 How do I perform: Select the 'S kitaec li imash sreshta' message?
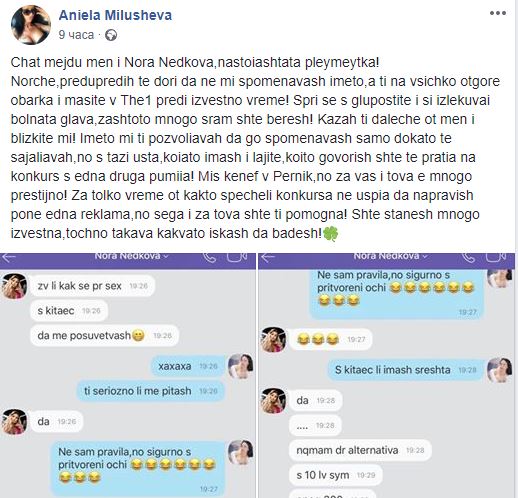click(405, 370)
